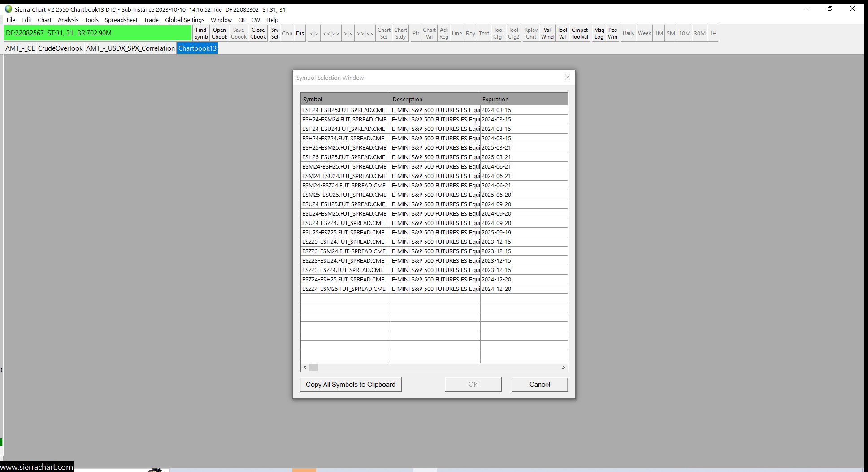The height and width of the screenshot is (472, 868).
Task: Set timeframe to 1H
Action: pos(713,33)
